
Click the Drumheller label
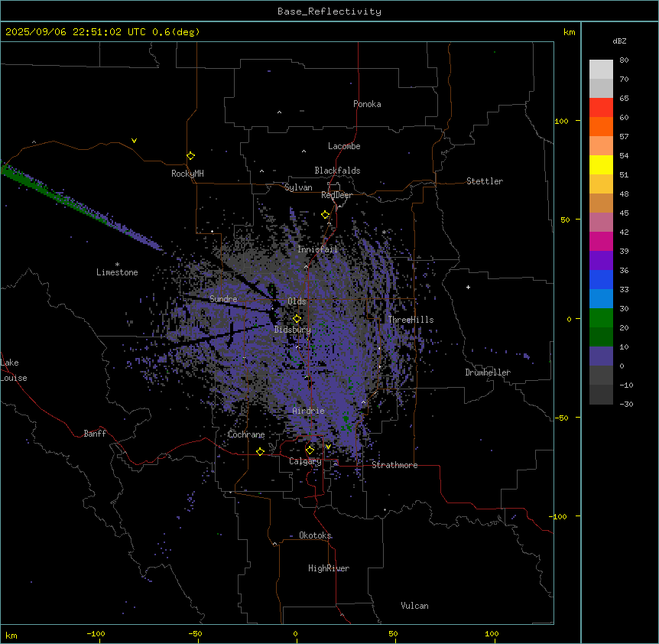(x=488, y=372)
